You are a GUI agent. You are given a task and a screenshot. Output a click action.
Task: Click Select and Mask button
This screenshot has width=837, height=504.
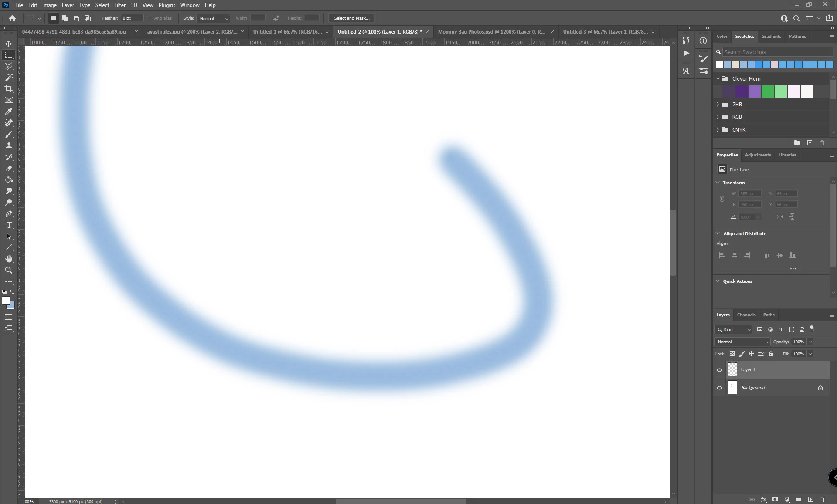(x=351, y=18)
